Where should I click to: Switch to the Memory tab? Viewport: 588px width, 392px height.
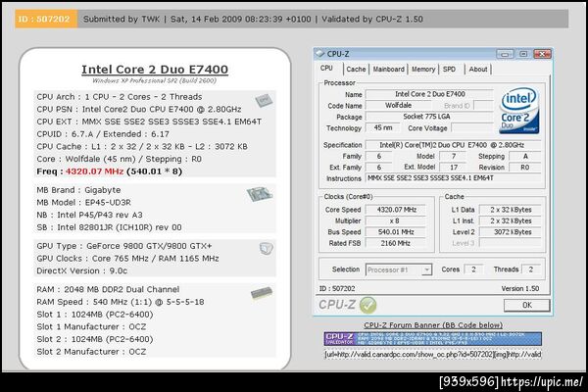tap(423, 69)
